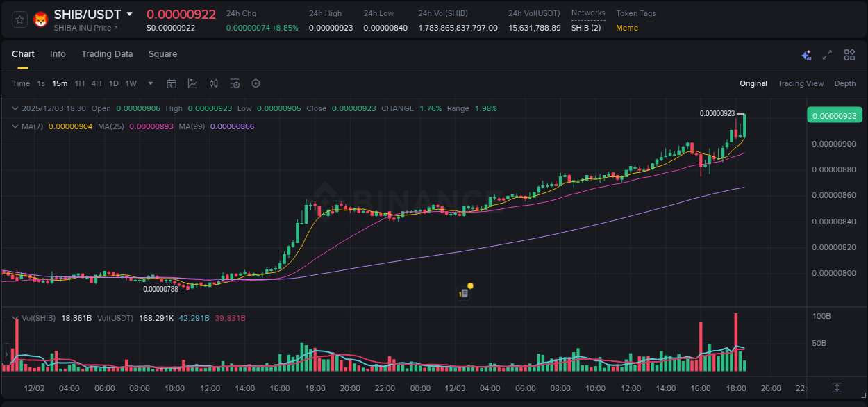Click the Meme token tag link
Screen dimensions: 868x407
[627, 28]
